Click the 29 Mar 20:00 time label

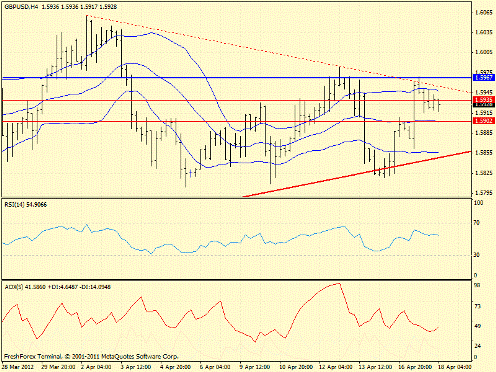tap(57, 367)
